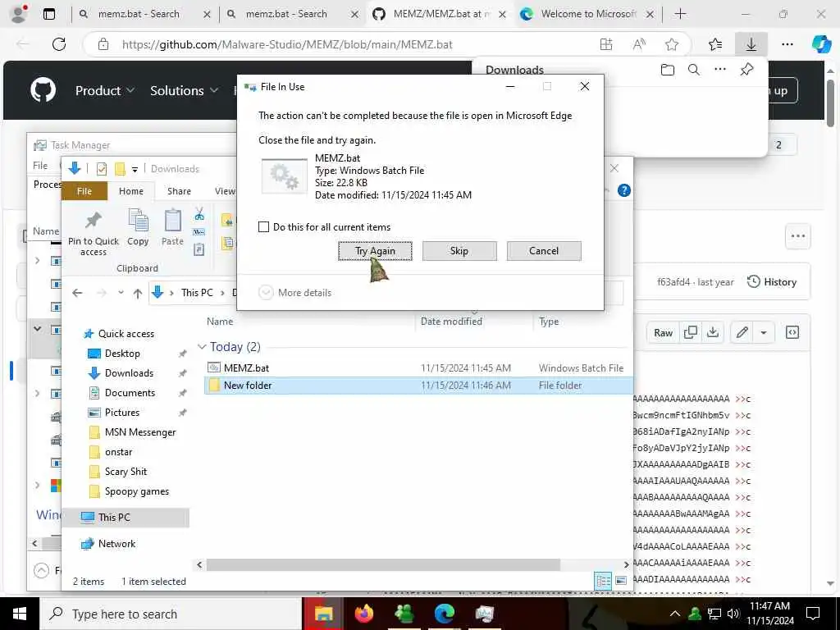Select Home tab in Explorer ribbon
This screenshot has height=630, width=840.
point(131,191)
